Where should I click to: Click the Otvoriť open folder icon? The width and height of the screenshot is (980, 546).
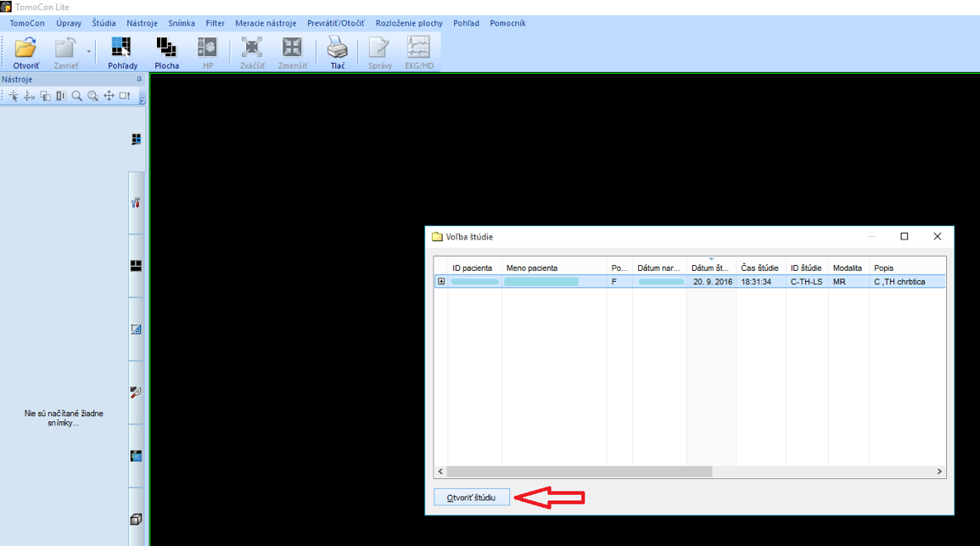point(25,49)
